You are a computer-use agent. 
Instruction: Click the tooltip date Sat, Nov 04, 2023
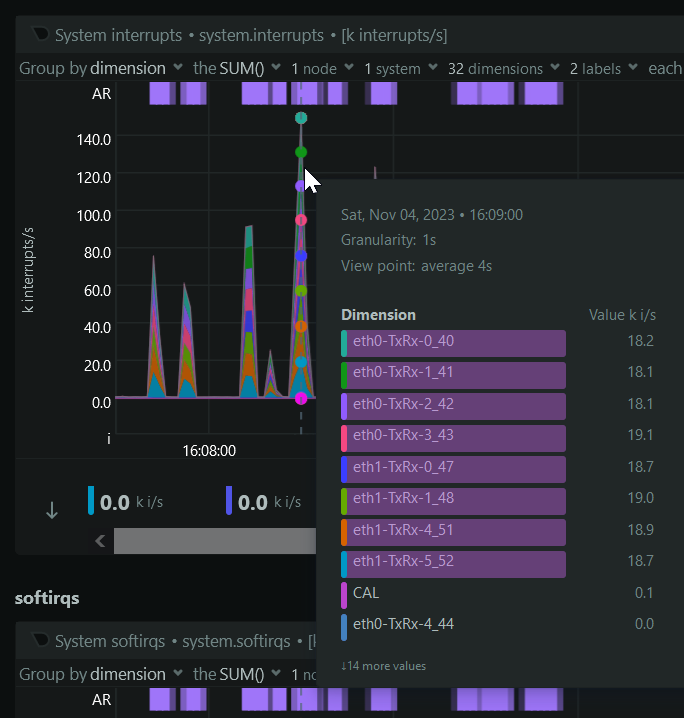(x=397, y=215)
